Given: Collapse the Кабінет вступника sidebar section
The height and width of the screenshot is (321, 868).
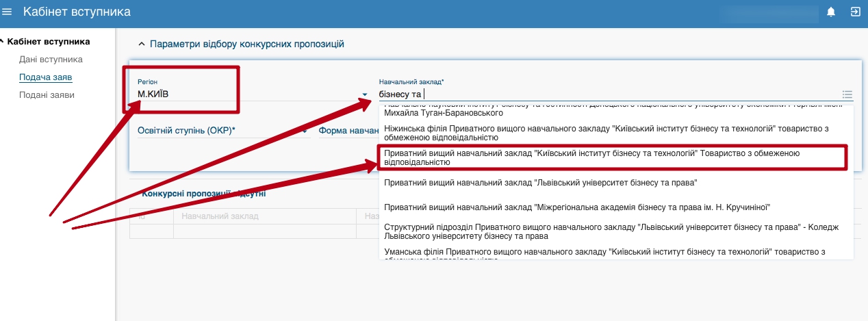Looking at the screenshot, I should pyautogui.click(x=3, y=42).
